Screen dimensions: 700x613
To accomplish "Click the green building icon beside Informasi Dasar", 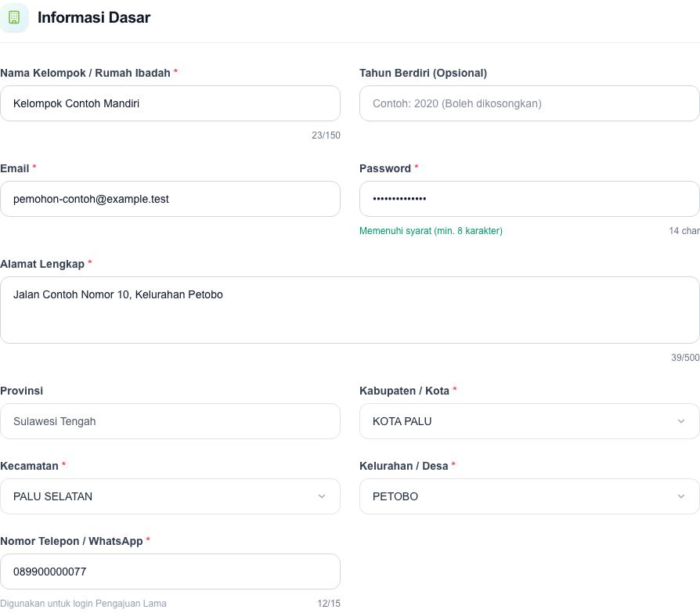I will [x=14, y=17].
